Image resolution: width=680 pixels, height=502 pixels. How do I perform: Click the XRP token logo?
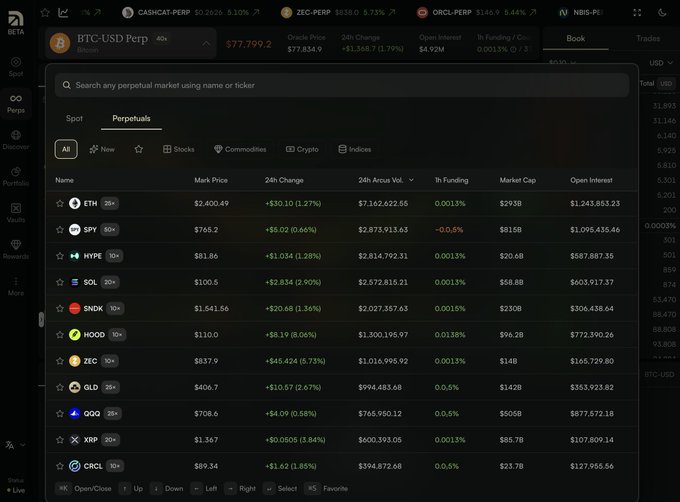(75, 440)
